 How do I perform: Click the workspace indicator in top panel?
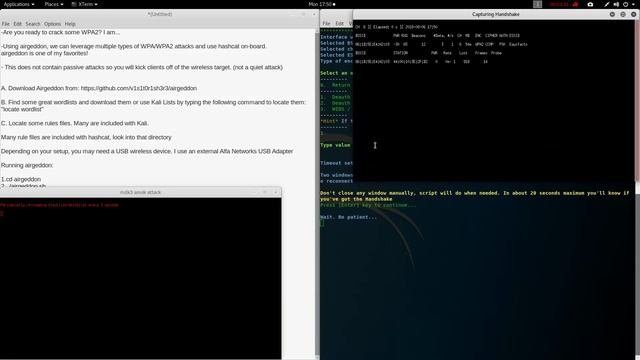pos(538,4)
